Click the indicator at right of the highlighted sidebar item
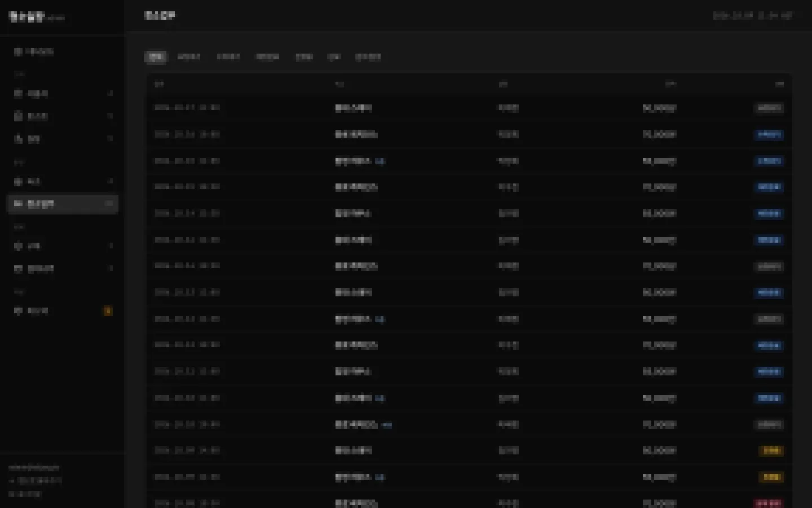The height and width of the screenshot is (508, 812). (x=109, y=204)
